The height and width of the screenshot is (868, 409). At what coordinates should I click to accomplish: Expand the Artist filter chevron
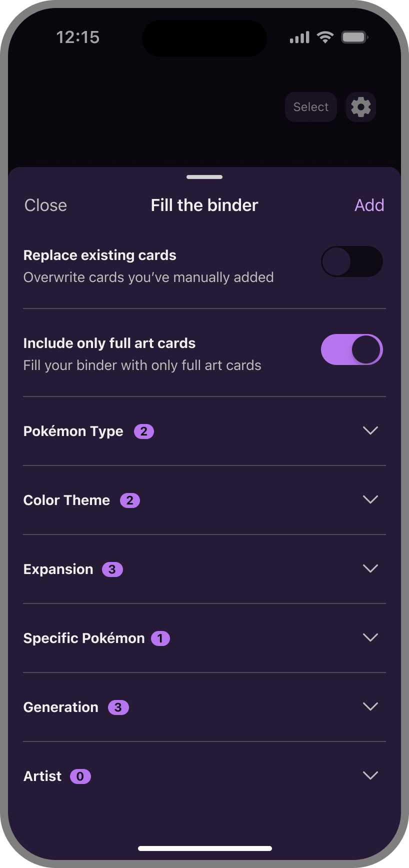(370, 775)
